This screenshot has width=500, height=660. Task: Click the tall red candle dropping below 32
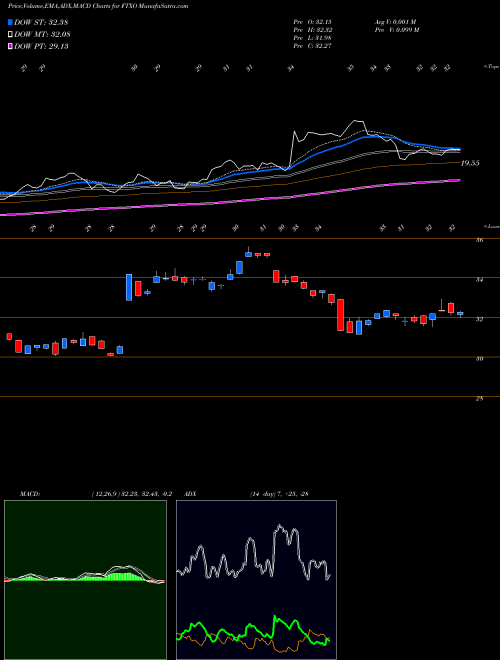(340, 315)
